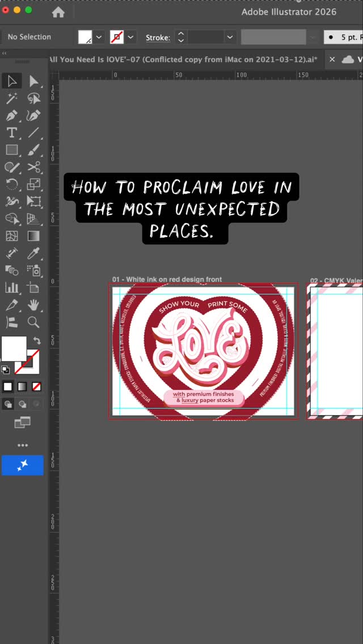Open the Stroke panel link
363x644 pixels.
click(x=158, y=37)
